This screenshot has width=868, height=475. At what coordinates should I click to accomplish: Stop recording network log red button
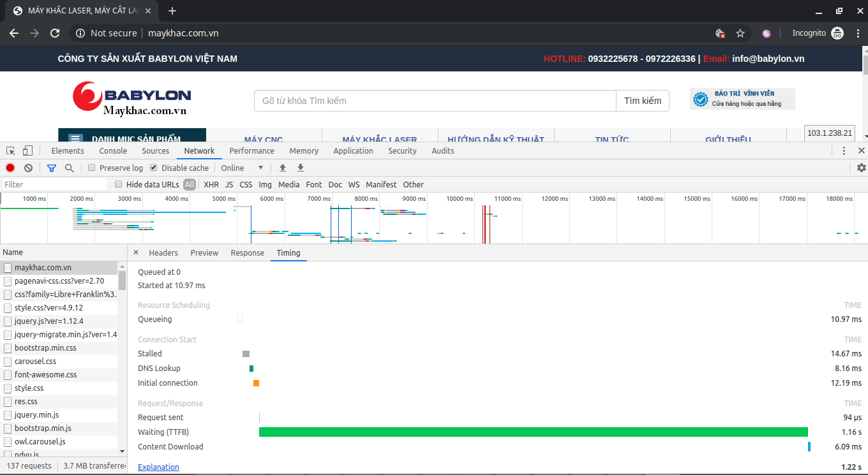(10, 168)
